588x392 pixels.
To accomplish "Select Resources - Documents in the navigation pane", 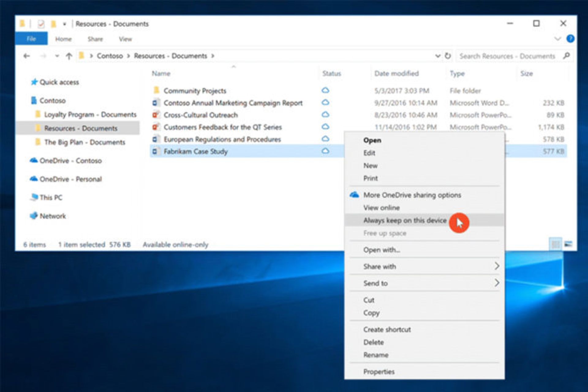I will [81, 128].
